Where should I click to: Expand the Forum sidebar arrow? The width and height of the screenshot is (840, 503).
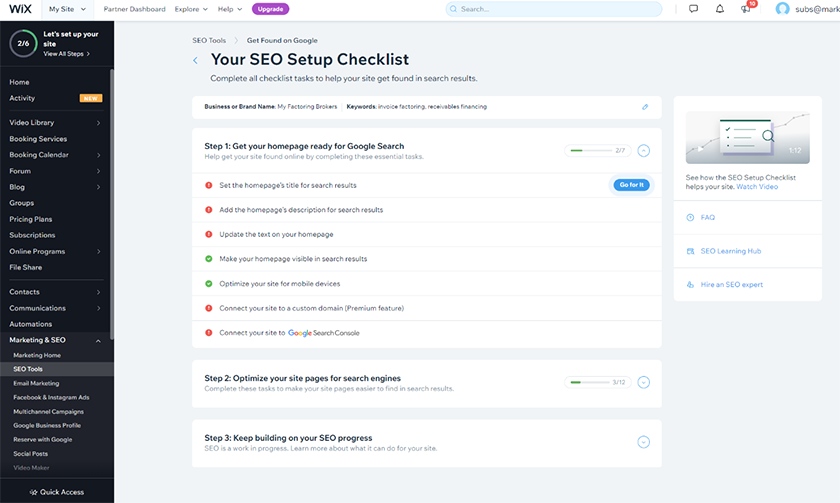click(x=99, y=171)
